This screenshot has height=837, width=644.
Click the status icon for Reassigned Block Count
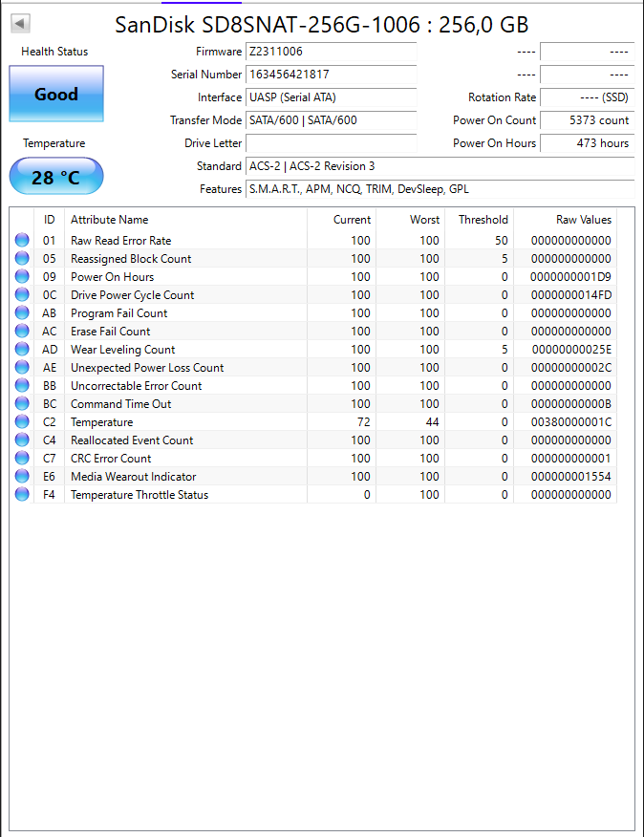pyautogui.click(x=22, y=258)
